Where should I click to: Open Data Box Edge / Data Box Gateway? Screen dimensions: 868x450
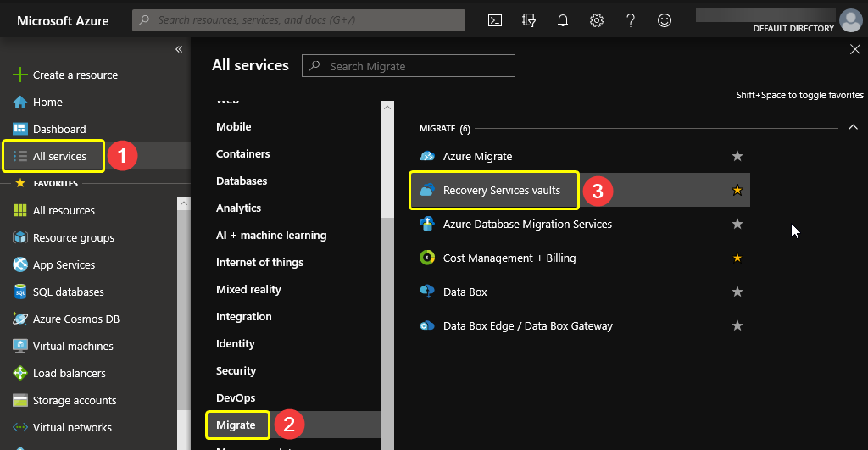coord(528,325)
